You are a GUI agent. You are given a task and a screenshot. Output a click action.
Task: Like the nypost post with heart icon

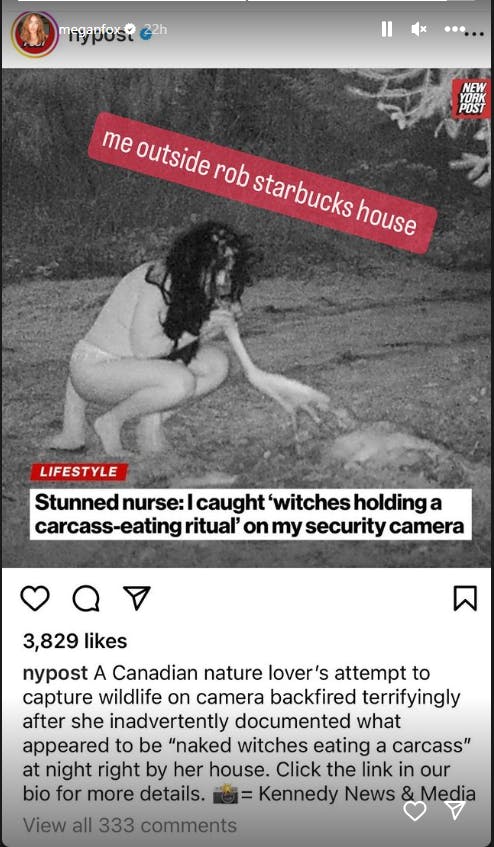(35, 598)
